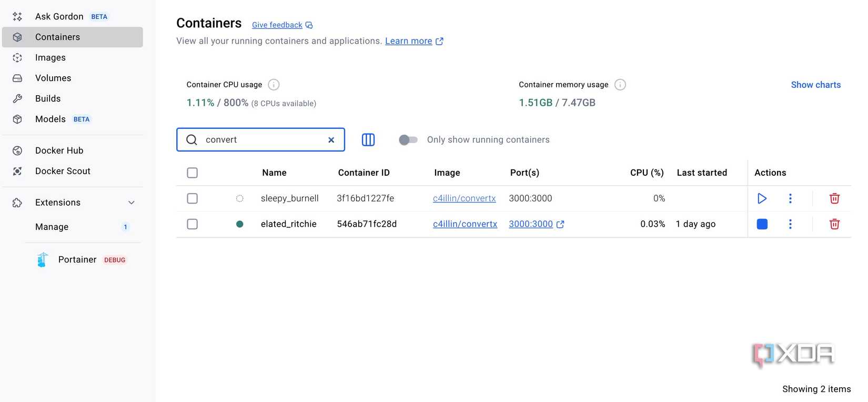
Task: Delete the elated_ritchie container
Action: 834,224
